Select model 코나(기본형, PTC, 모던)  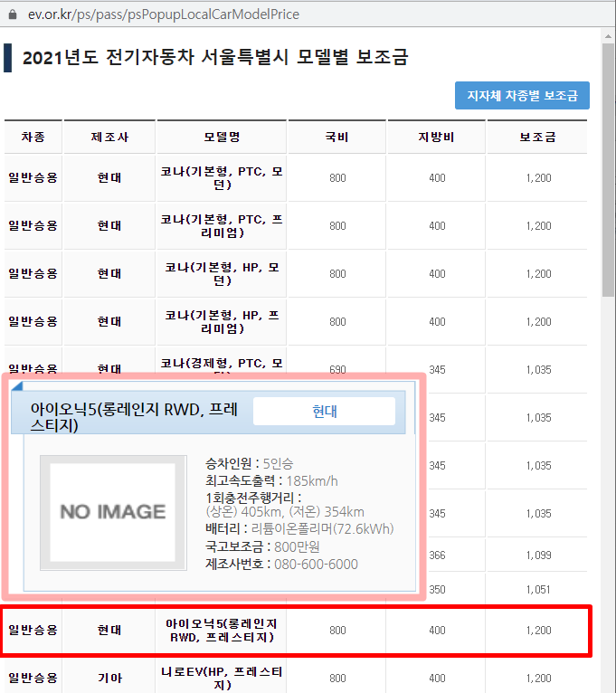(x=222, y=177)
